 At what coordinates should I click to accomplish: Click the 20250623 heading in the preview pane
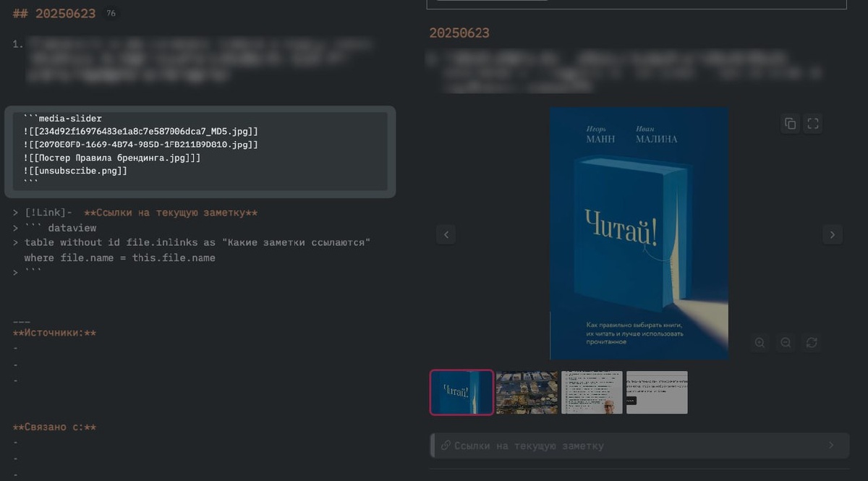tap(459, 33)
